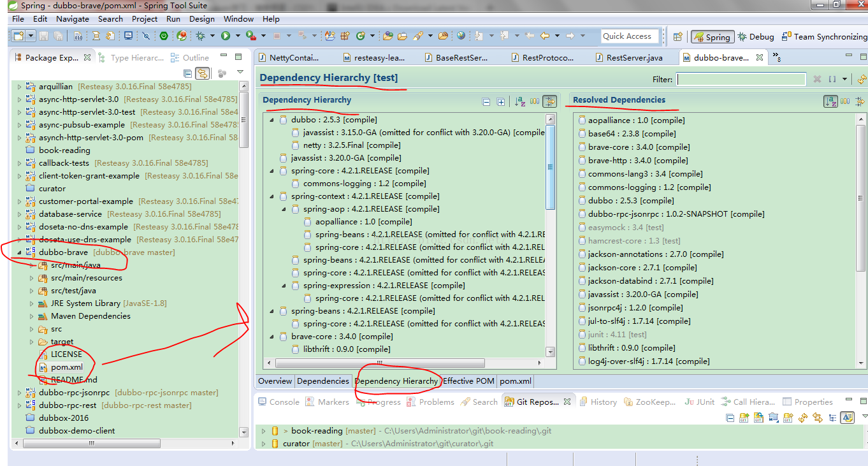Screen dimensions: 868x466
Task: Select the Dependency Hierarchy bottom tab
Action: [x=396, y=381]
